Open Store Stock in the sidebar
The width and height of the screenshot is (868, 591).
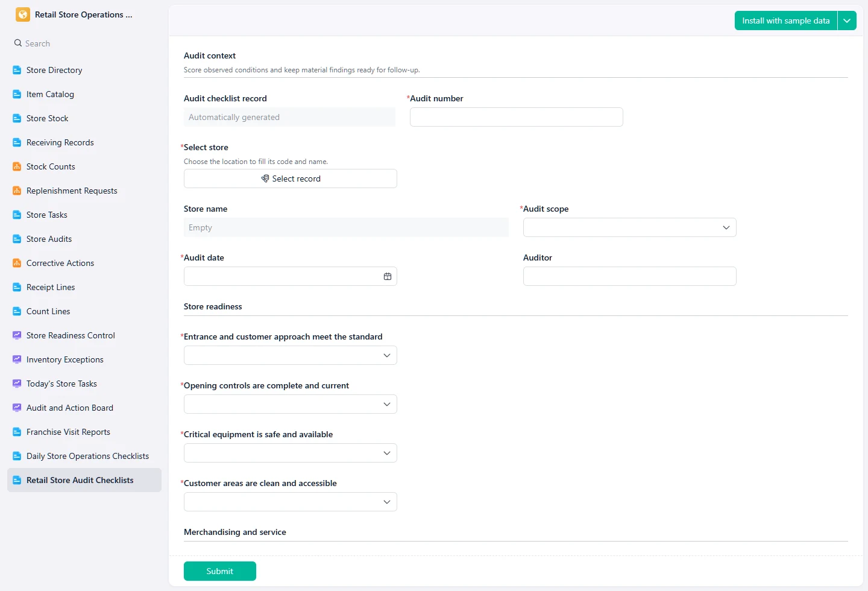84,118
